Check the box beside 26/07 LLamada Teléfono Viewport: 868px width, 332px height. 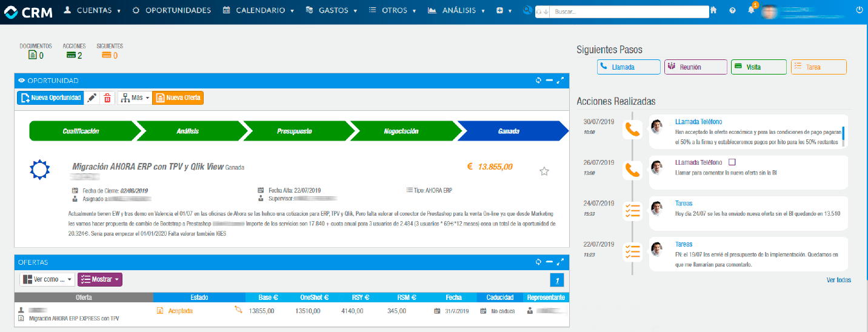click(x=732, y=162)
